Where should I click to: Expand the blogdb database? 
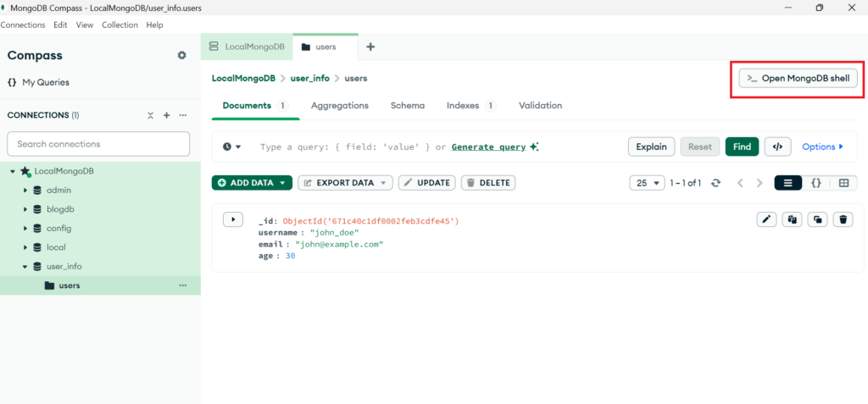tap(25, 209)
